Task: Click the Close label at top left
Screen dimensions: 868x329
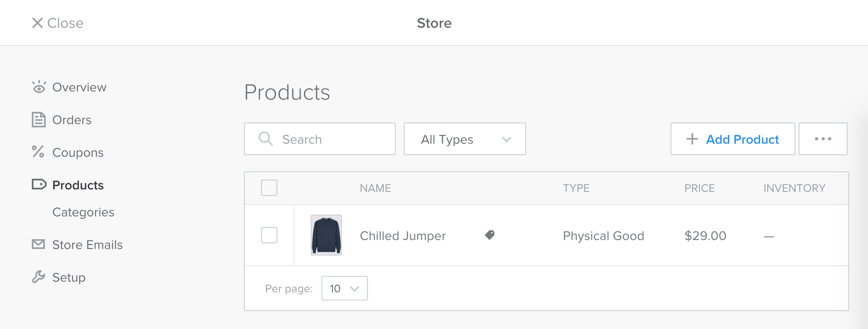Action: click(x=65, y=23)
